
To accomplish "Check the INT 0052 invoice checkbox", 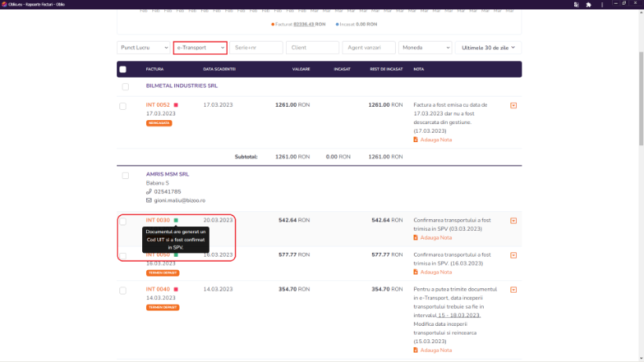I will [123, 106].
